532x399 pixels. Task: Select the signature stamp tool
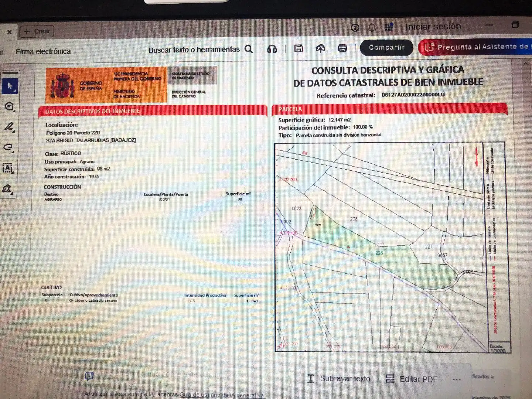(x=7, y=190)
